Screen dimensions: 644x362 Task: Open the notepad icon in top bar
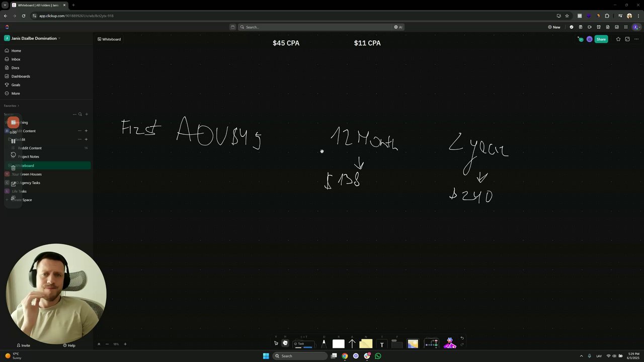click(581, 27)
